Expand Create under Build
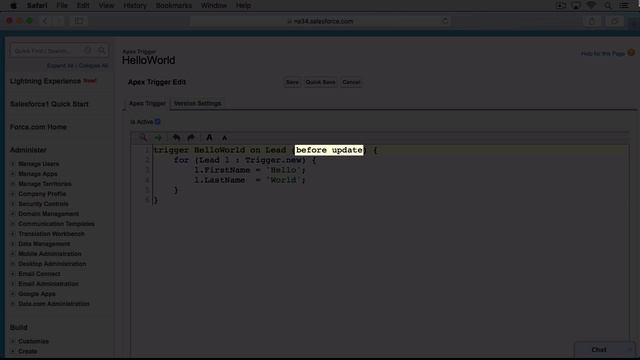640x360 pixels. [x=13, y=351]
